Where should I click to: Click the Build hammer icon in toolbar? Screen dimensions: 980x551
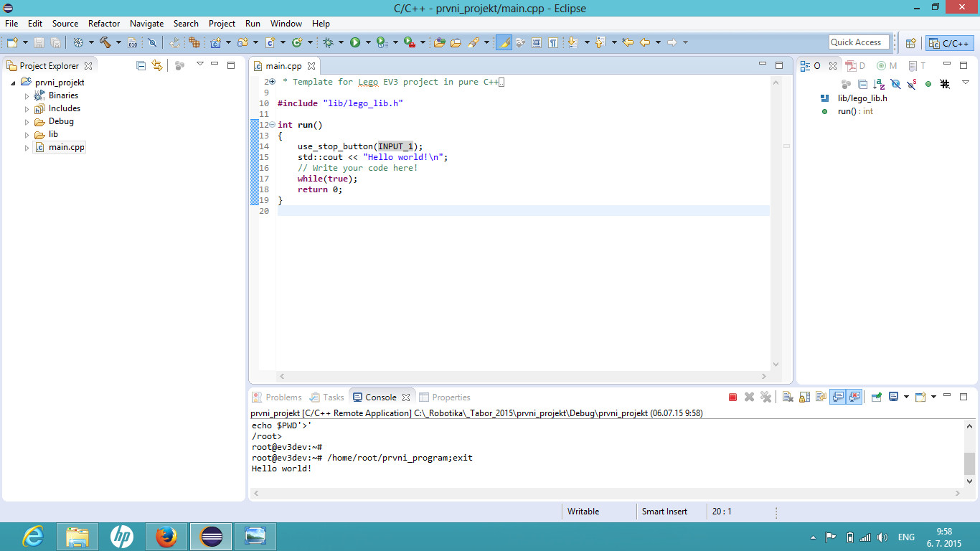point(105,43)
